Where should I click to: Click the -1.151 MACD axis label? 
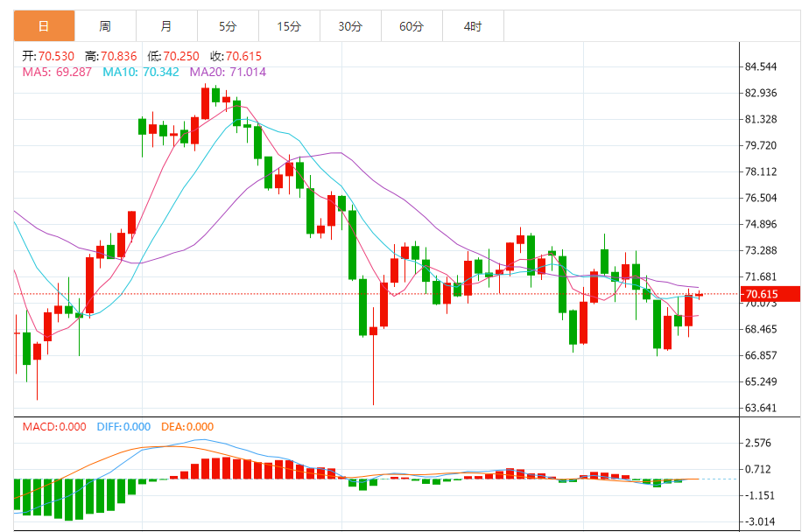click(x=758, y=496)
